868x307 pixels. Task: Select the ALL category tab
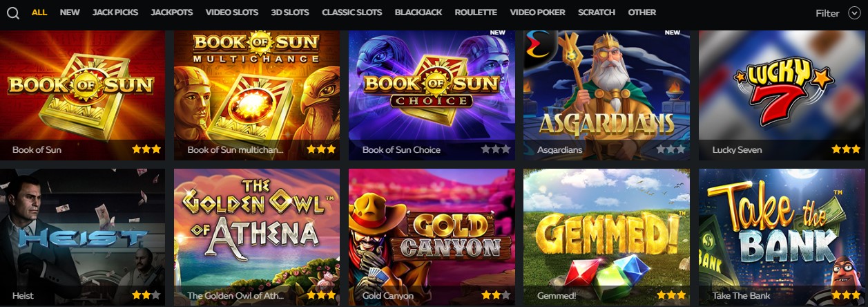coord(39,12)
